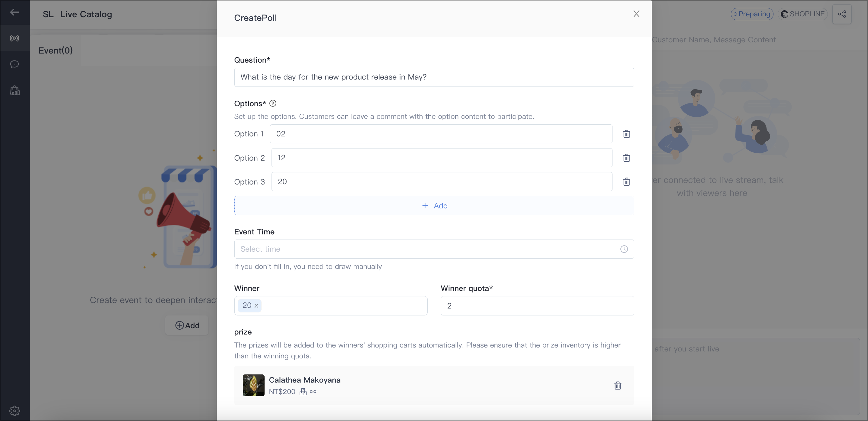Edit the Winner quota field

point(537,306)
